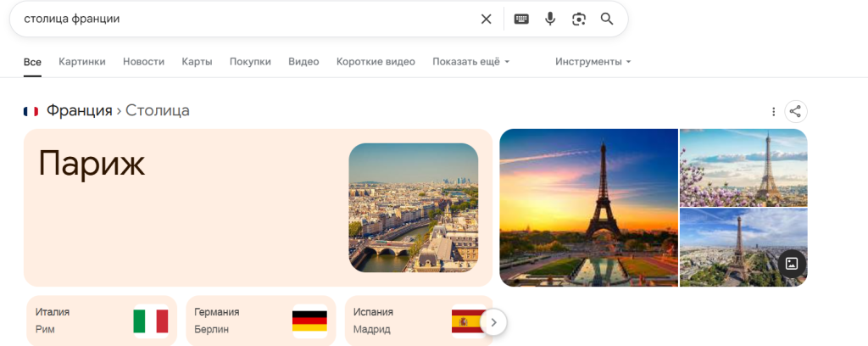
Task: Share the capital result via share icon
Action: (x=795, y=112)
